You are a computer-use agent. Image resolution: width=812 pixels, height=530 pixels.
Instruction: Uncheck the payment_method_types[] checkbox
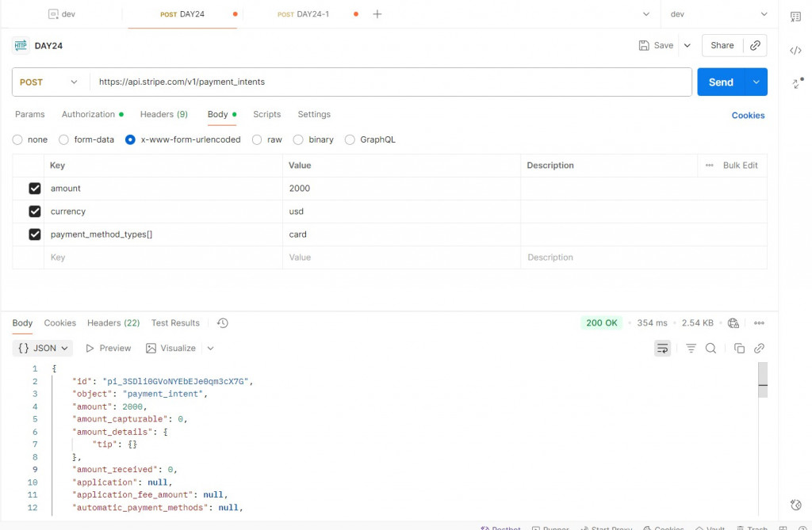[35, 234]
